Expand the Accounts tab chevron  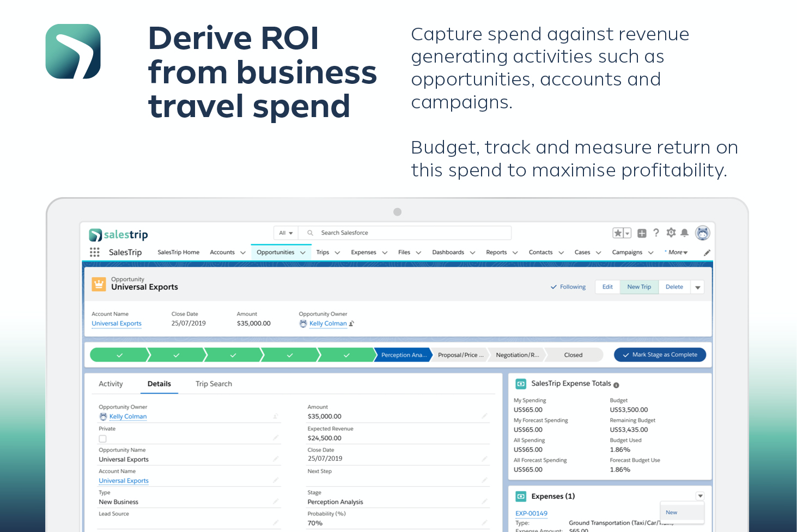pos(243,253)
